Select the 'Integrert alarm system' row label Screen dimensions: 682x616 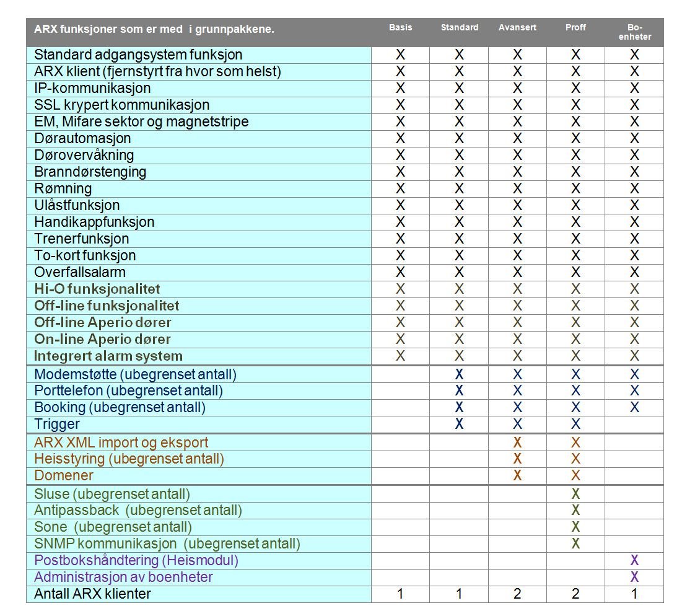(x=108, y=356)
